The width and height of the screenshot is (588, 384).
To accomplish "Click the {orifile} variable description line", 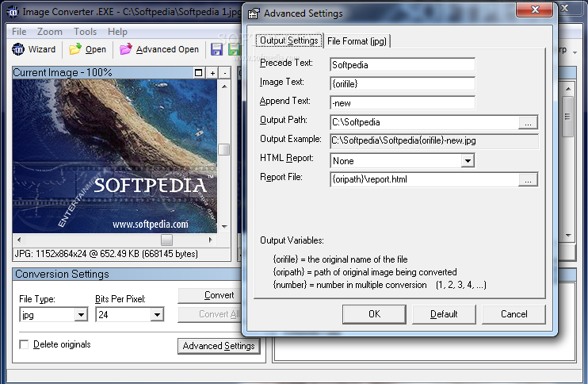I will pyautogui.click(x=340, y=259).
